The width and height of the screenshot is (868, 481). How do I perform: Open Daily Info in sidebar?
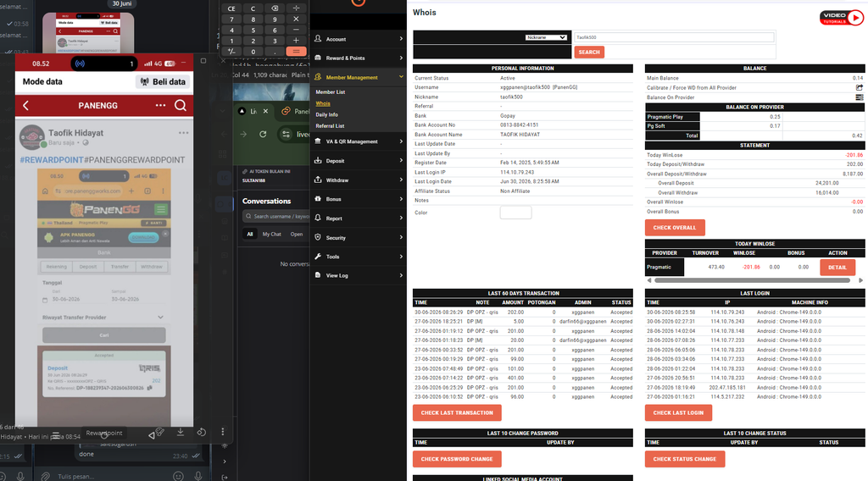click(x=326, y=115)
